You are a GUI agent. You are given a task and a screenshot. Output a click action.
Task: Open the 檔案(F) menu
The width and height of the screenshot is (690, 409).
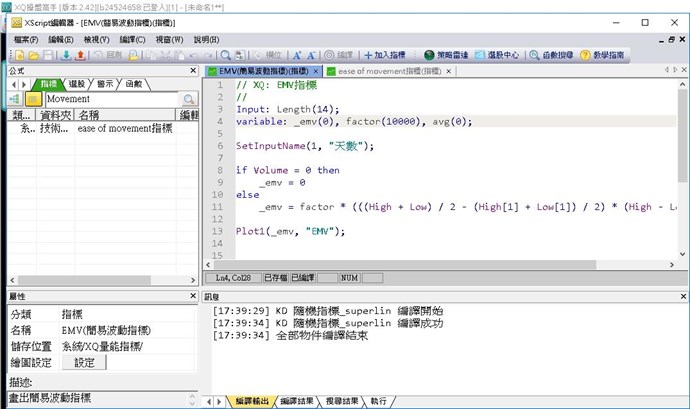click(28, 39)
